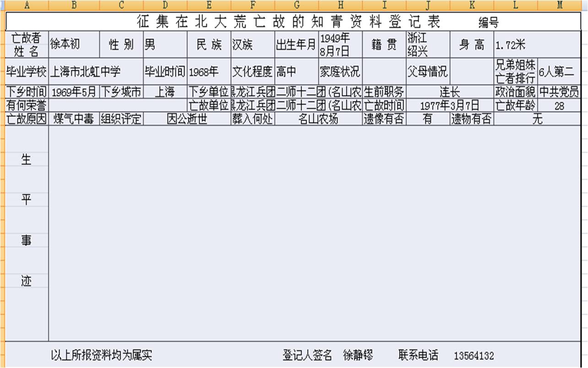Click the '下乡时间' label cell
Screen dimensions: 588x368
coord(27,92)
